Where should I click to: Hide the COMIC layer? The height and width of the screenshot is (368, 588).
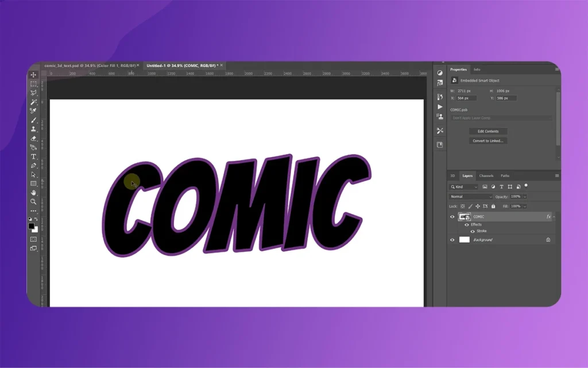pos(452,217)
